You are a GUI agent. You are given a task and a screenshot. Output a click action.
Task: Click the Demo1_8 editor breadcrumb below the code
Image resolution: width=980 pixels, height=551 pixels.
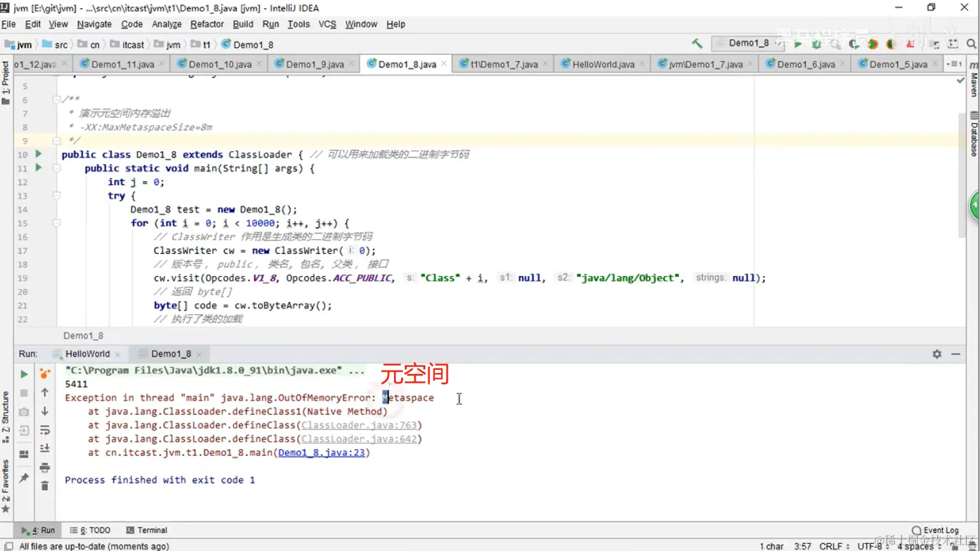[x=83, y=335]
